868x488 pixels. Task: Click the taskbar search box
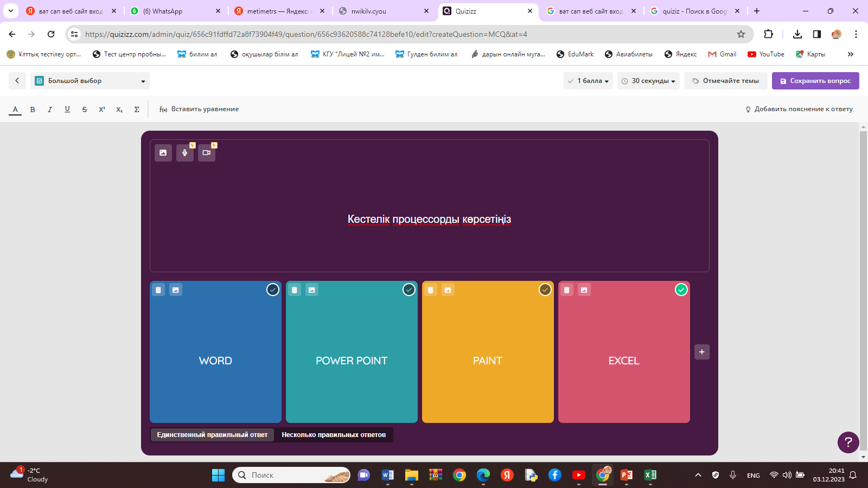pos(291,475)
